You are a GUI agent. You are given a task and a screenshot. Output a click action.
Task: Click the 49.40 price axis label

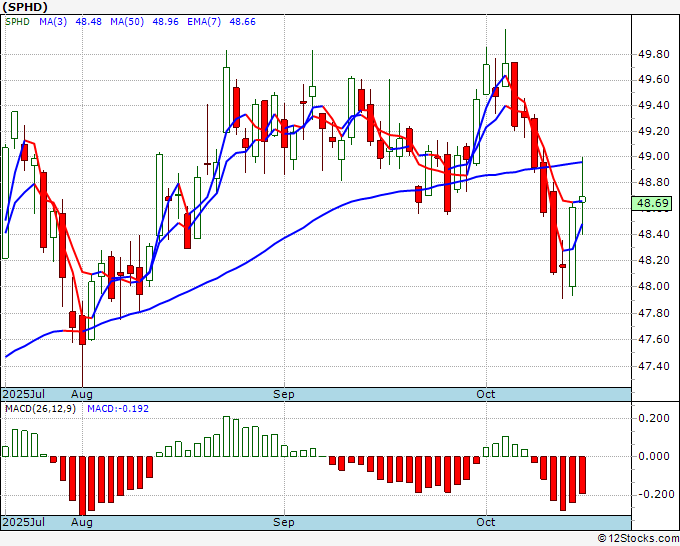point(654,105)
